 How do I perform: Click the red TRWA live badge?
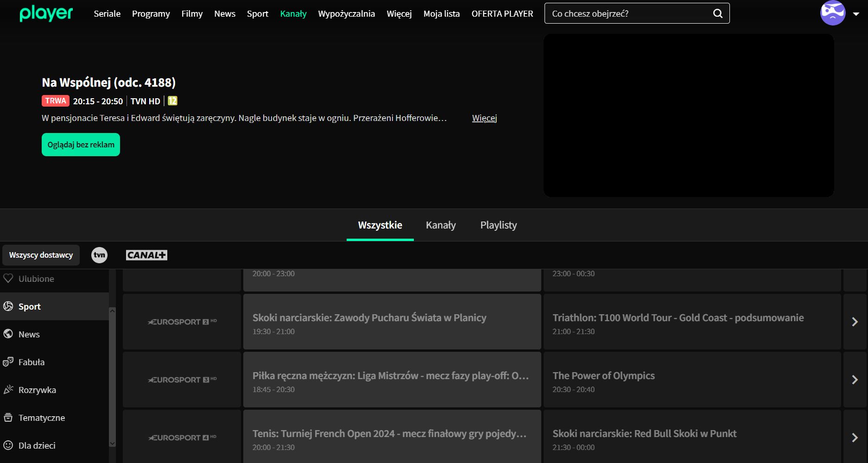56,101
